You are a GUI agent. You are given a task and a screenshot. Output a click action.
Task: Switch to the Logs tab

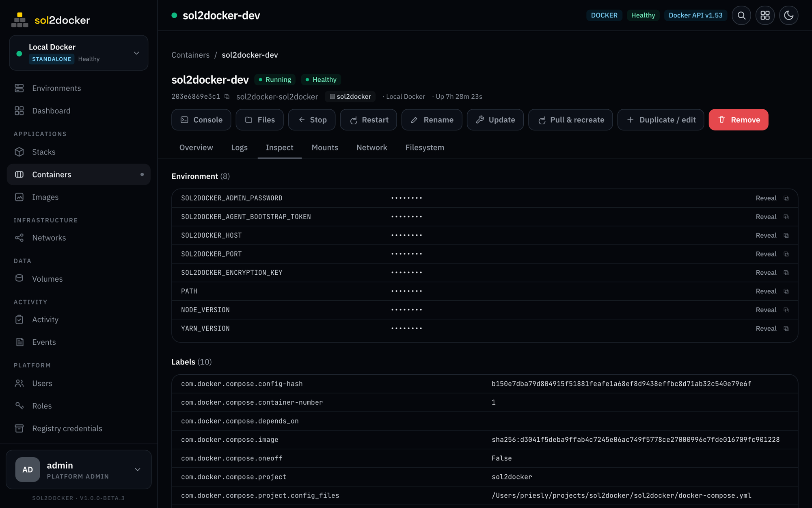coord(239,148)
